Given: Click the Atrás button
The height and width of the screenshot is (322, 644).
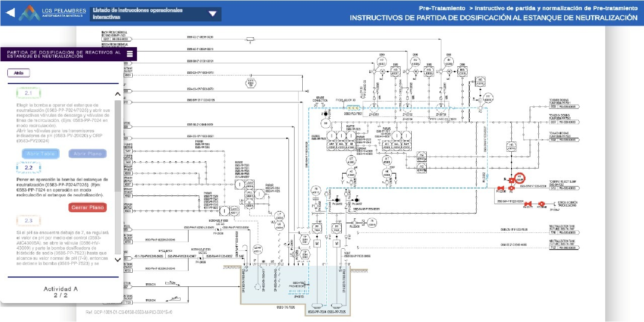Looking at the screenshot, I should (18, 73).
